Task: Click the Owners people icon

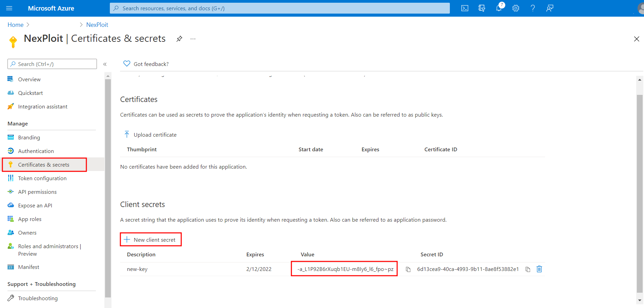Action: point(11,233)
